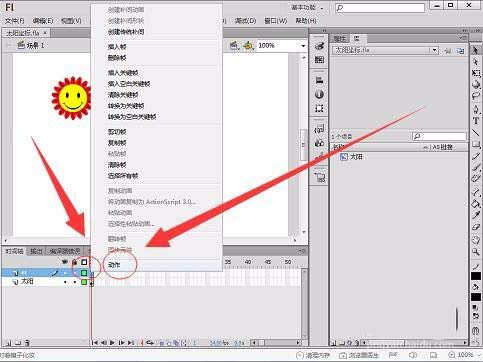The image size is (483, 362).
Task: Toggle show/hide all layers eye icon
Action: 65,262
